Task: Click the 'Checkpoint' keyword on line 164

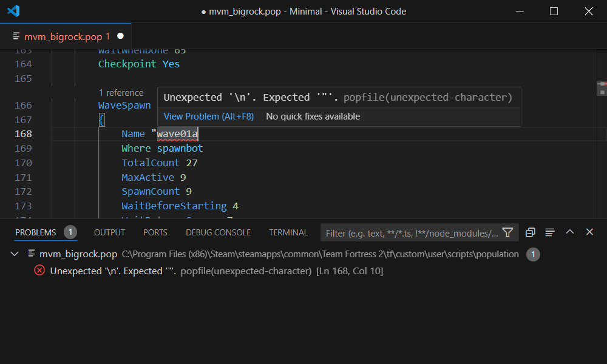Action: pos(127,64)
